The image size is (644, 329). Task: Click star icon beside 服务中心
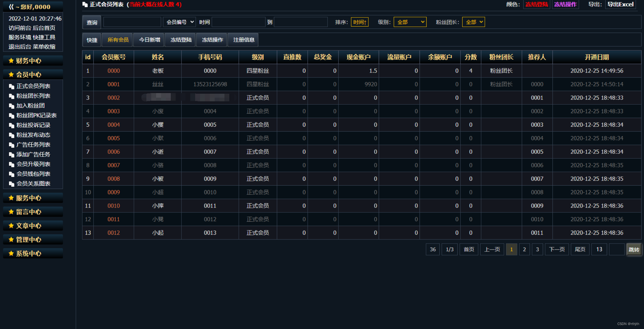click(x=11, y=198)
